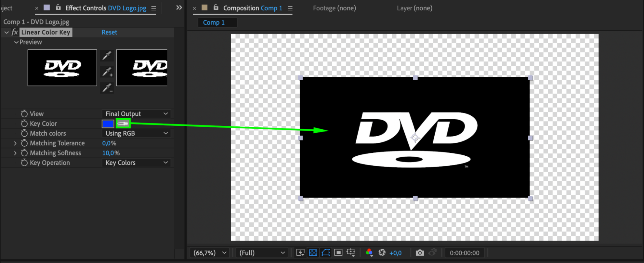Open the magnification dropdown showing 66,7%
The image size is (644, 263).
210,253
